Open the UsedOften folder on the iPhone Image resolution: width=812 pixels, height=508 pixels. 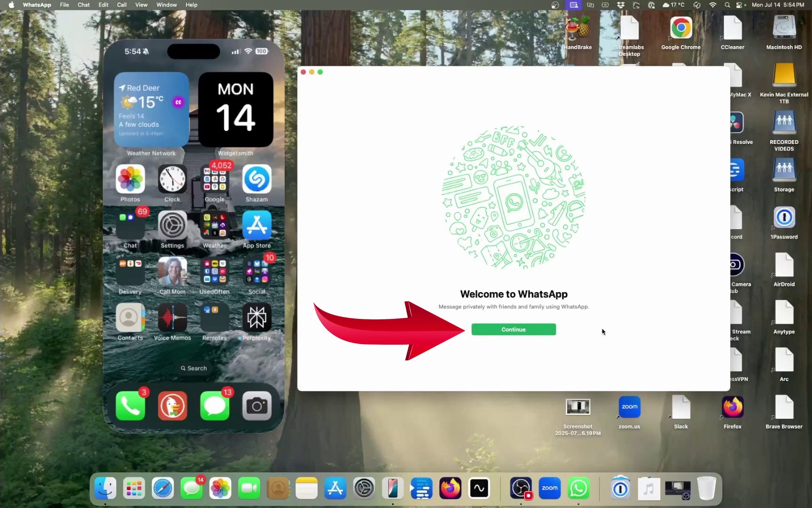(215, 271)
